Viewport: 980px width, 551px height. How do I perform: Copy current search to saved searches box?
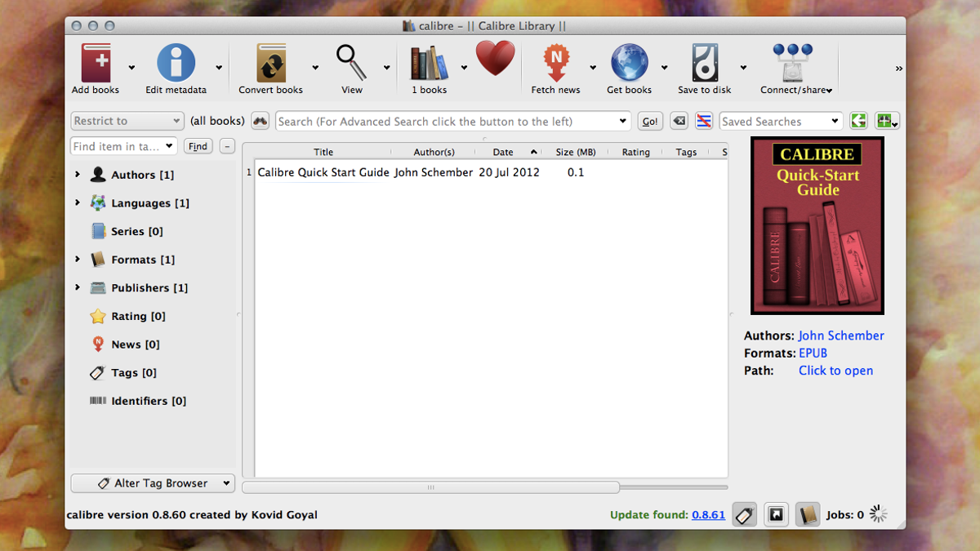pyautogui.click(x=858, y=121)
